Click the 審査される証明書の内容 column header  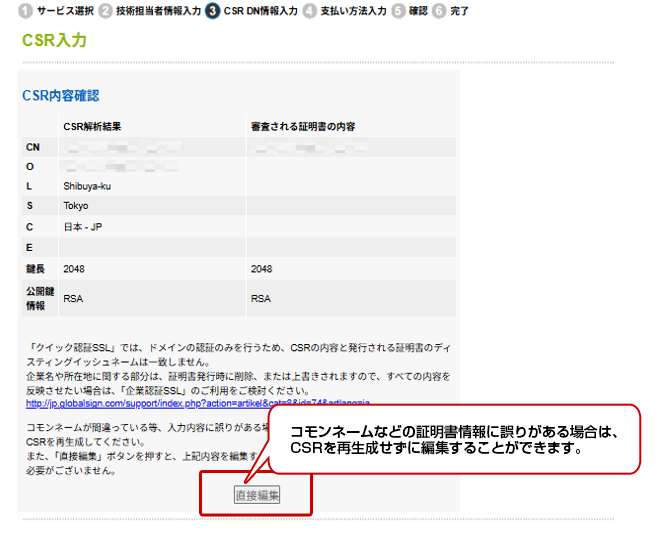click(303, 127)
